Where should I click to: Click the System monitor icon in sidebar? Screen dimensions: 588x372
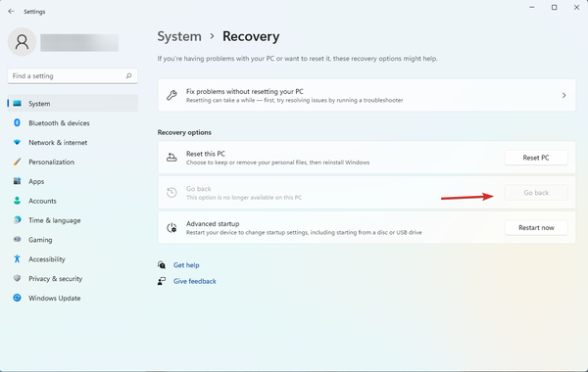tap(17, 104)
